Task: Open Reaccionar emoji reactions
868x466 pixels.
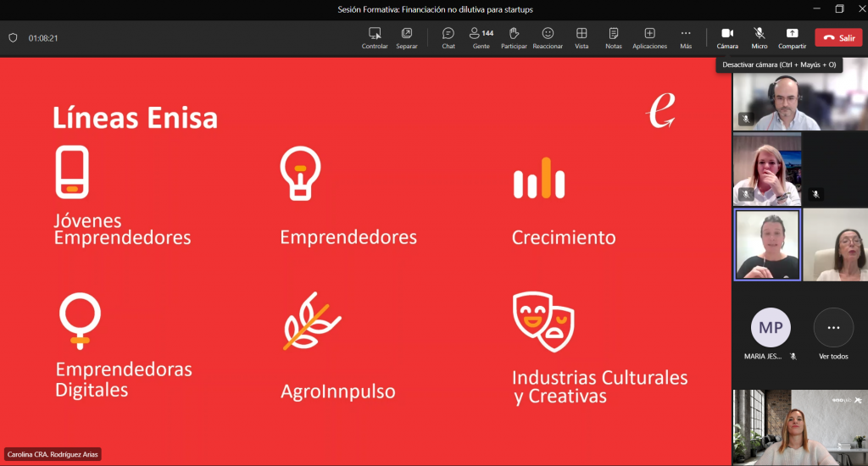Action: [x=548, y=38]
